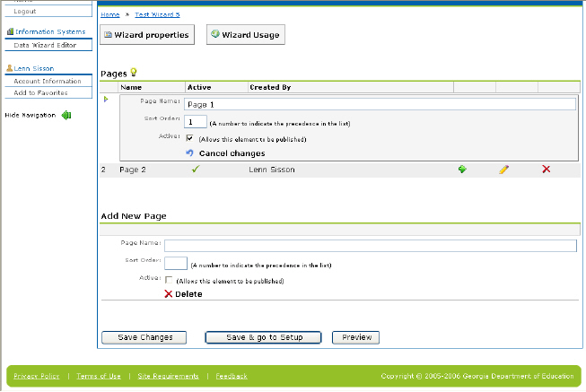Image resolution: width=586 pixels, height=392 pixels.
Task: Click the green arrow icon on Page 2 row
Action: click(462, 169)
